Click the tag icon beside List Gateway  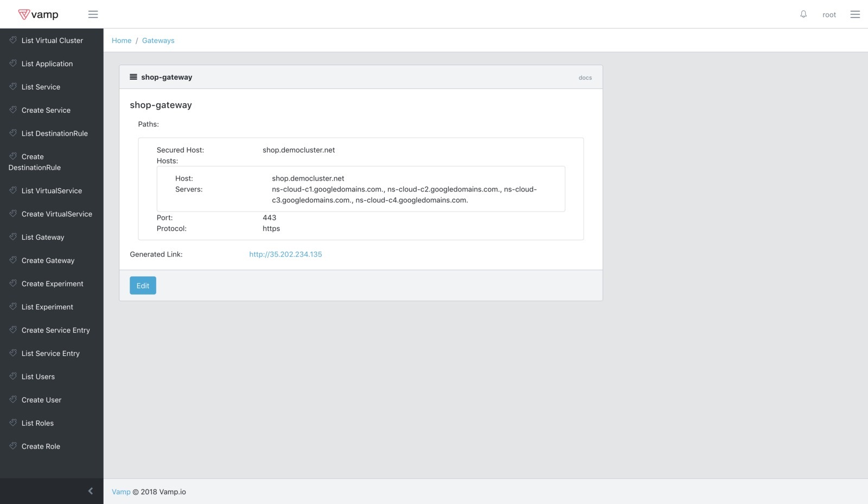click(x=13, y=237)
